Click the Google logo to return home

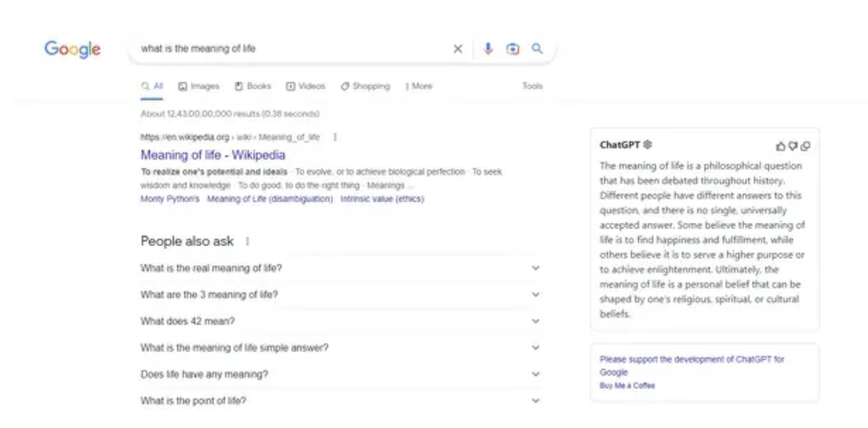[72, 49]
